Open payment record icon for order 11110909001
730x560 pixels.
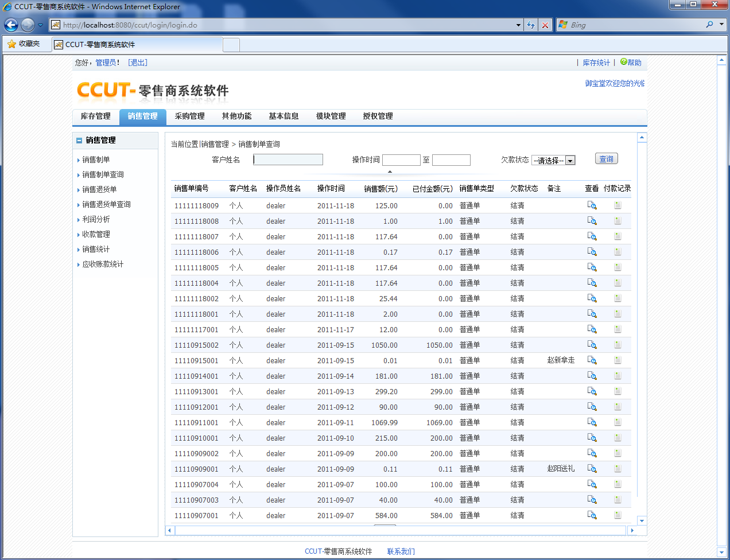tap(618, 469)
